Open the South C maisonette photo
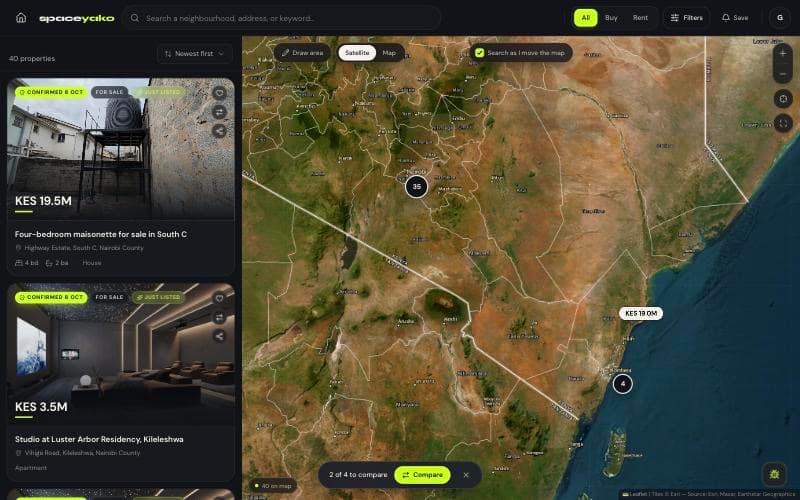This screenshot has height=500, width=800. (x=121, y=149)
